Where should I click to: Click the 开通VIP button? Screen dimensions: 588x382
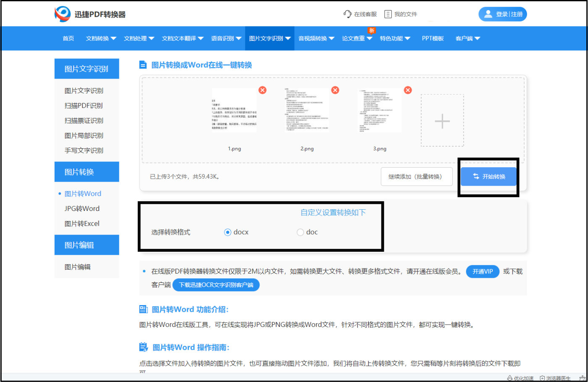click(x=482, y=271)
